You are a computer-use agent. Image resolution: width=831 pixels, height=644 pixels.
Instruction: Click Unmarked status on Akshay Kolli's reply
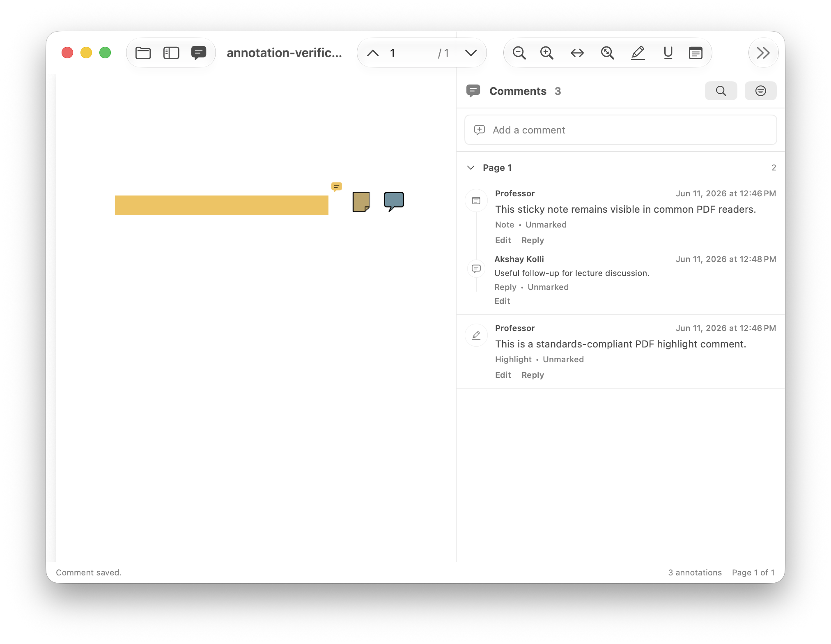548,287
